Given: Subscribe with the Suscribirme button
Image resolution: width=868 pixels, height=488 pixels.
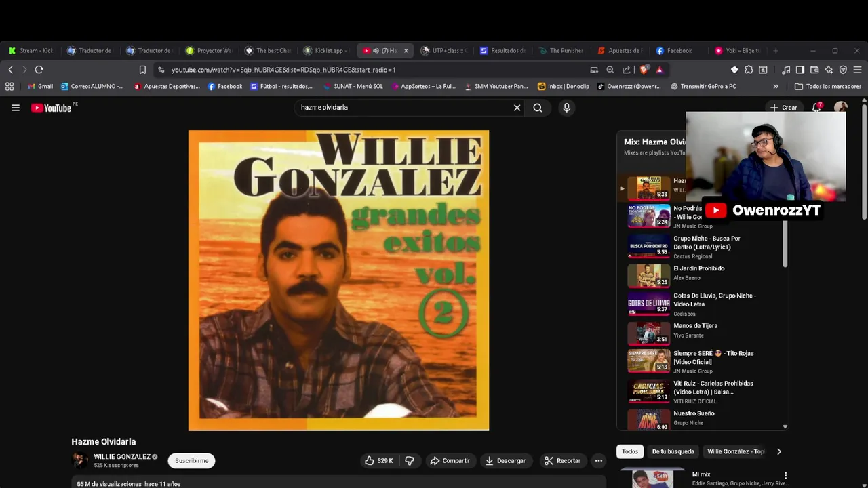Looking at the screenshot, I should tap(192, 461).
